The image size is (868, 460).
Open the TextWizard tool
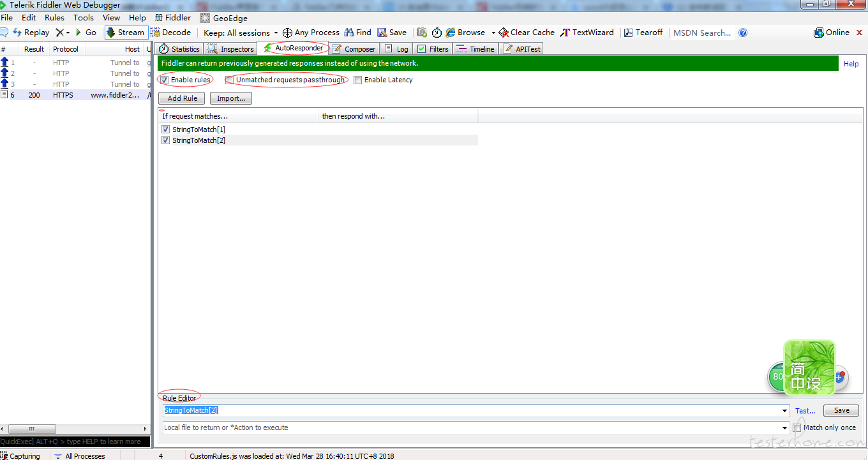pyautogui.click(x=587, y=33)
